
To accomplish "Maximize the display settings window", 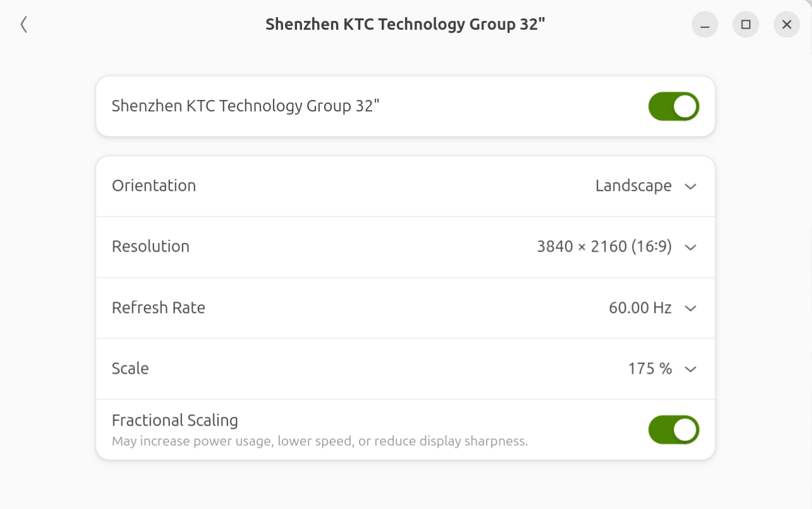I will pyautogui.click(x=746, y=25).
